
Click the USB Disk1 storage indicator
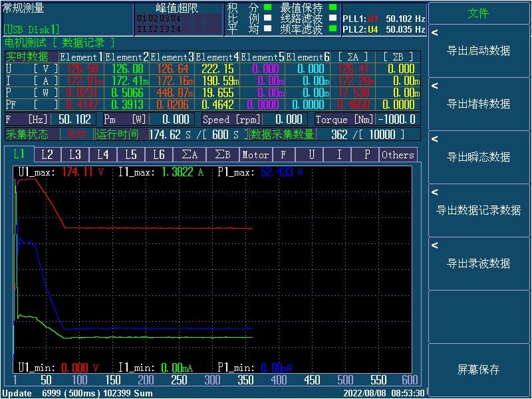tap(31, 29)
